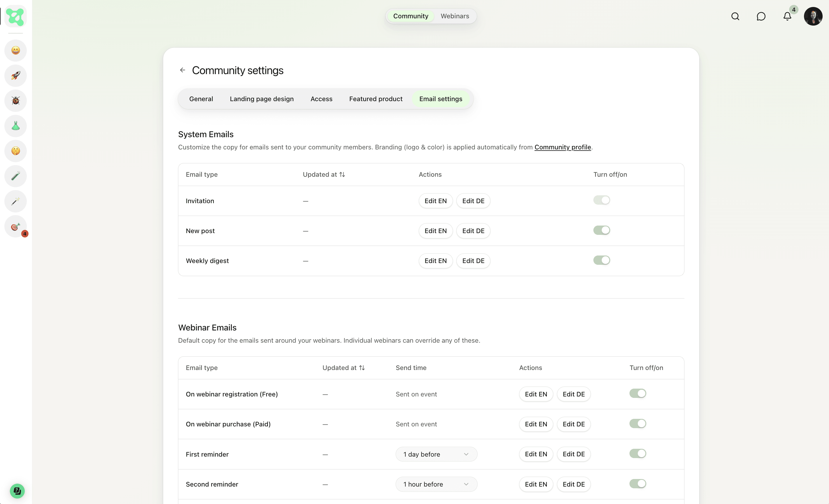The image size is (829, 504).
Task: Click the green app logo in sidebar
Action: (15, 16)
